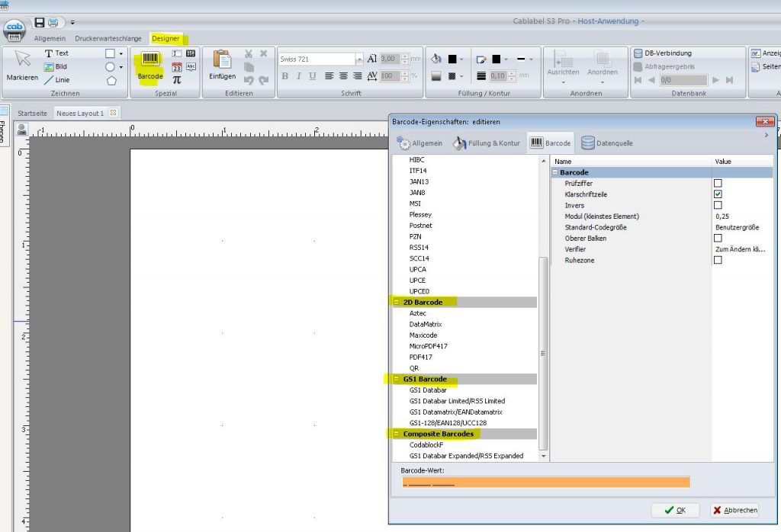Open the Druckerwartenschlange ribbon tab
The height and width of the screenshot is (532, 781).
tap(108, 37)
